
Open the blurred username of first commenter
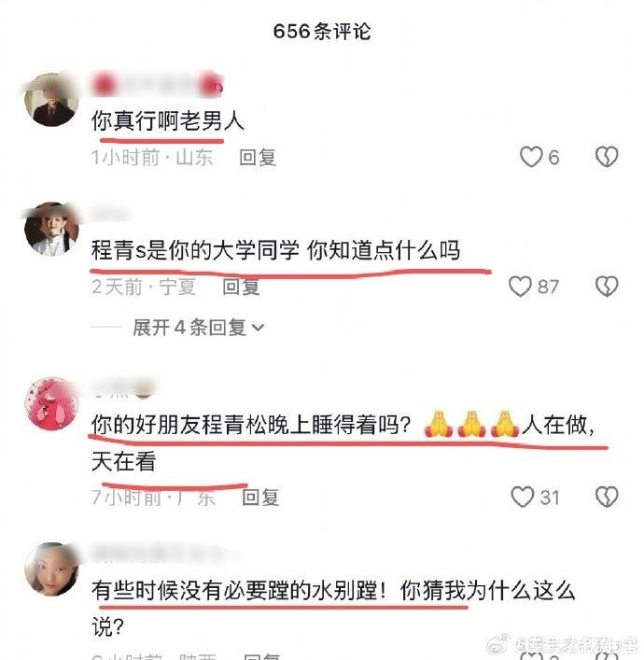(x=157, y=86)
